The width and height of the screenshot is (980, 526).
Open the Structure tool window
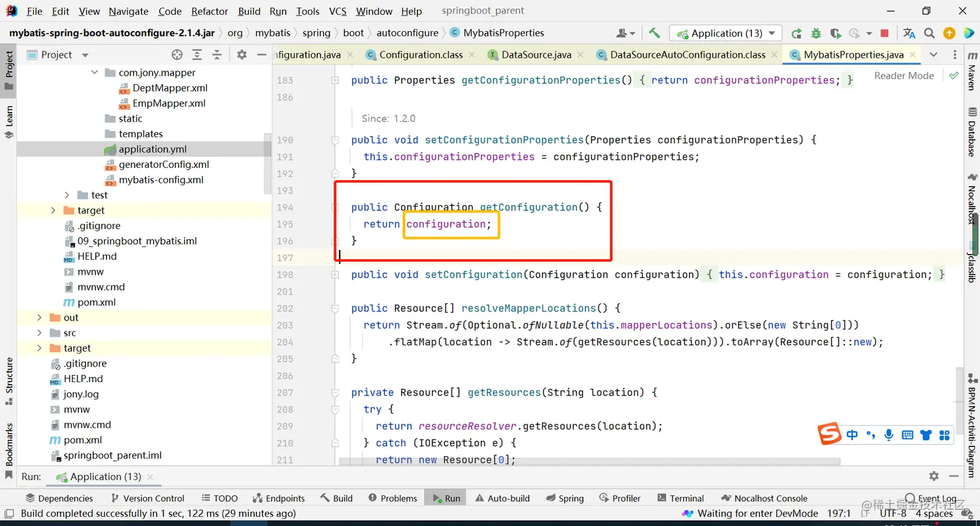[x=9, y=381]
